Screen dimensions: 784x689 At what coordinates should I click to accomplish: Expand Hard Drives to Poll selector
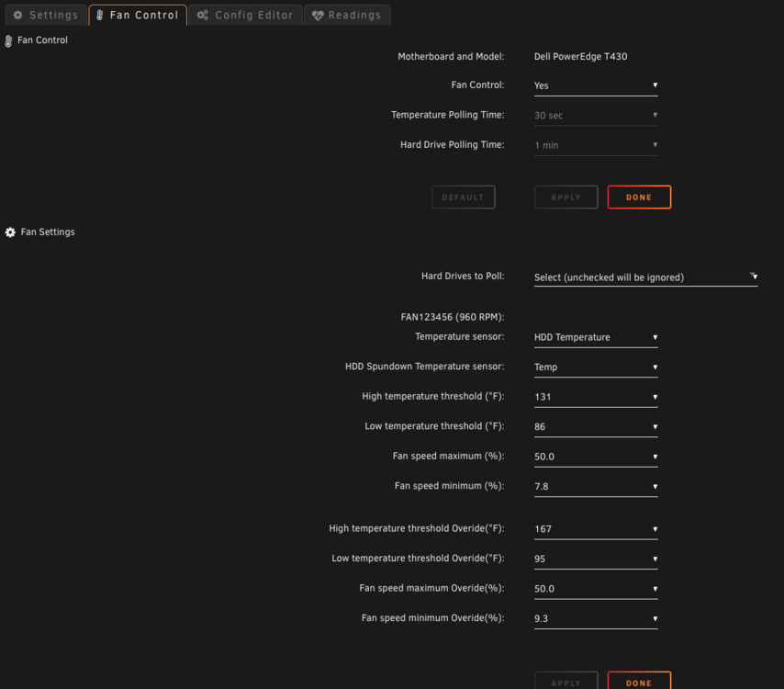pos(645,277)
